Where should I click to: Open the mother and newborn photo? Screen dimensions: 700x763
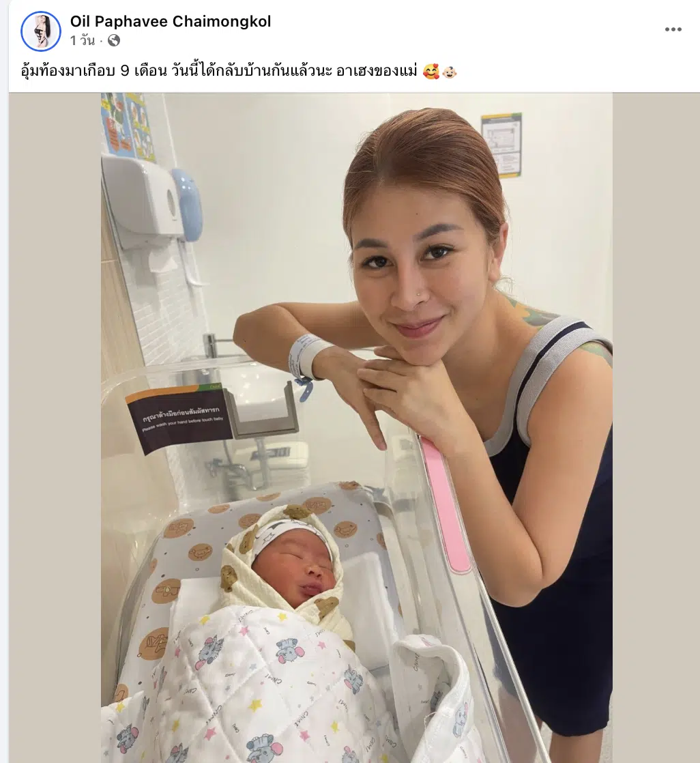[357, 428]
